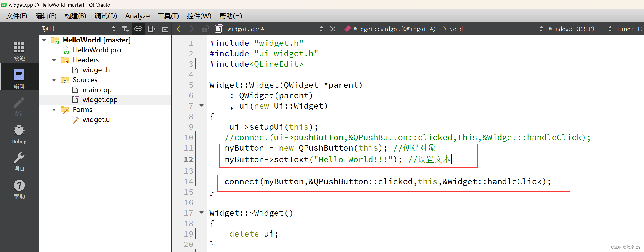This screenshot has width=644, height=252.
Task: Close the widget.cpp document
Action: tap(333, 29)
